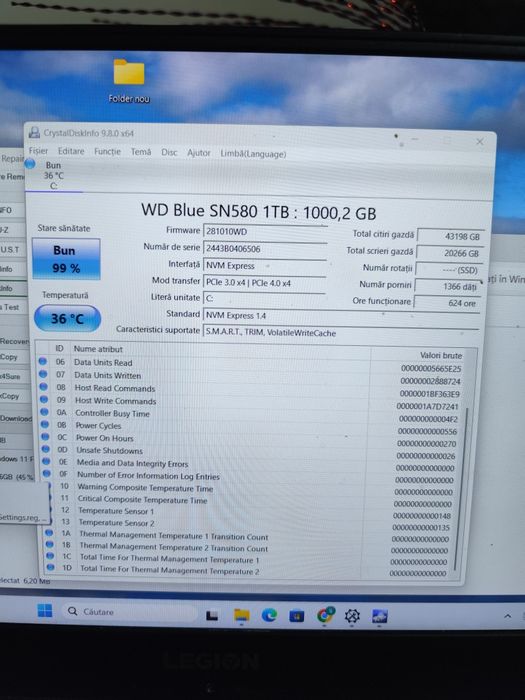The image size is (525, 700).
Task: Click the 36 °C temperature button
Action: point(67,319)
